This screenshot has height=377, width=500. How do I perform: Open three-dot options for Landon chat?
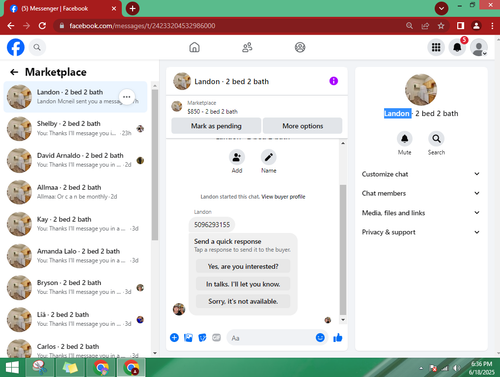(x=127, y=97)
